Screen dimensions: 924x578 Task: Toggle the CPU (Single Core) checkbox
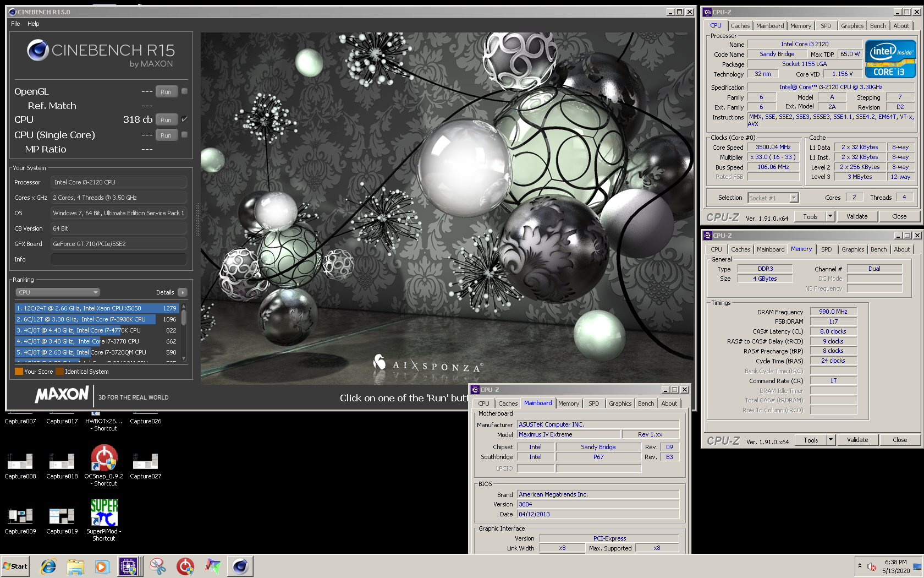tap(185, 134)
